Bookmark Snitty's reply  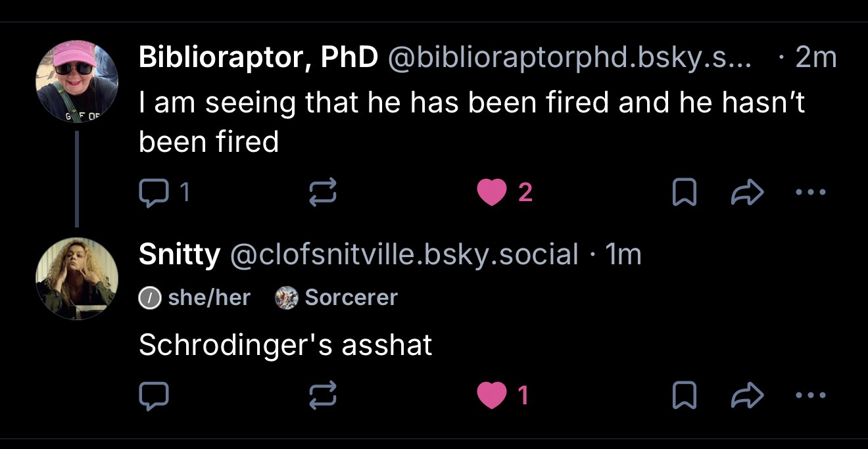point(685,395)
